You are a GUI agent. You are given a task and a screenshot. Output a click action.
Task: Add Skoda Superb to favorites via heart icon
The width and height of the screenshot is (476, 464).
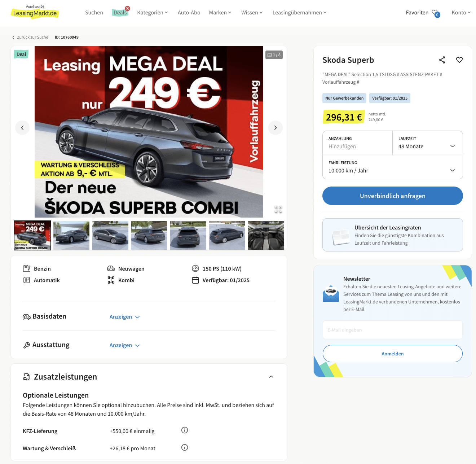click(x=459, y=60)
